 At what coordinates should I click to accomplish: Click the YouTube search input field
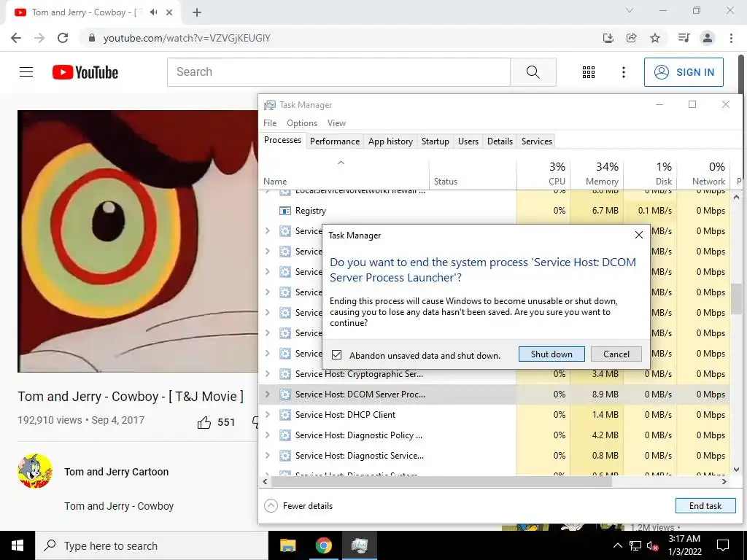(x=338, y=72)
